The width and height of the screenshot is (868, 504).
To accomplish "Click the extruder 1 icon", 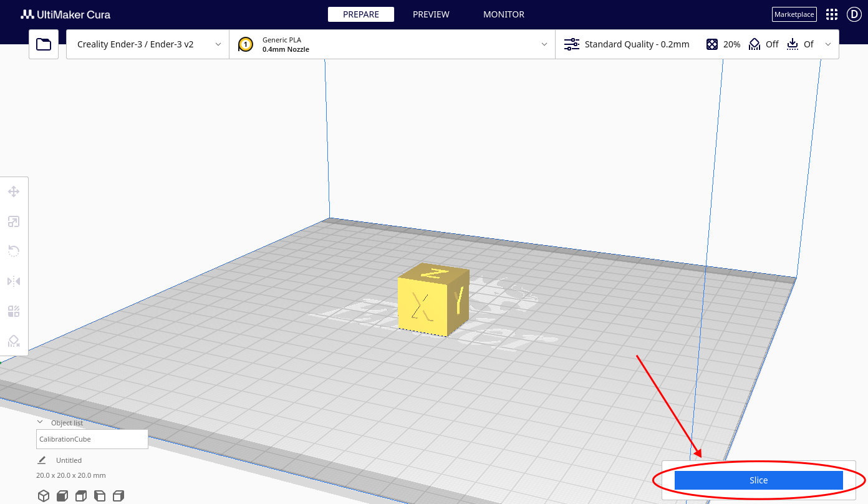I will point(246,44).
